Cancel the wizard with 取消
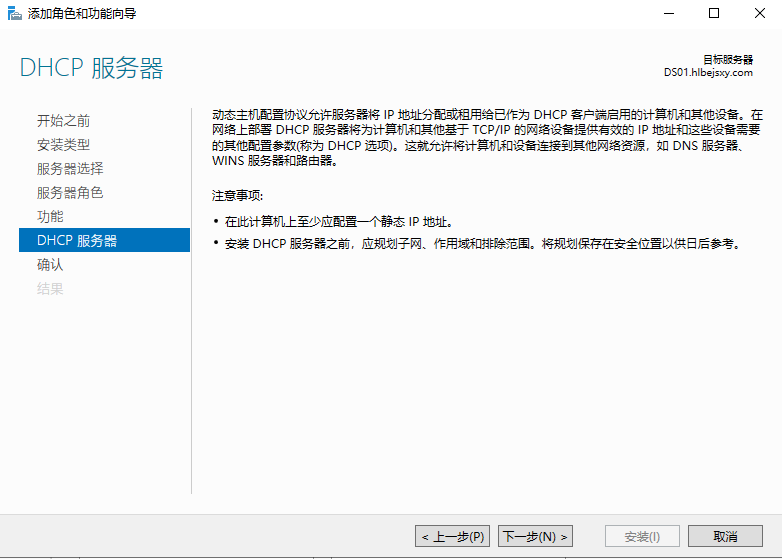The width and height of the screenshot is (782, 559). (725, 537)
